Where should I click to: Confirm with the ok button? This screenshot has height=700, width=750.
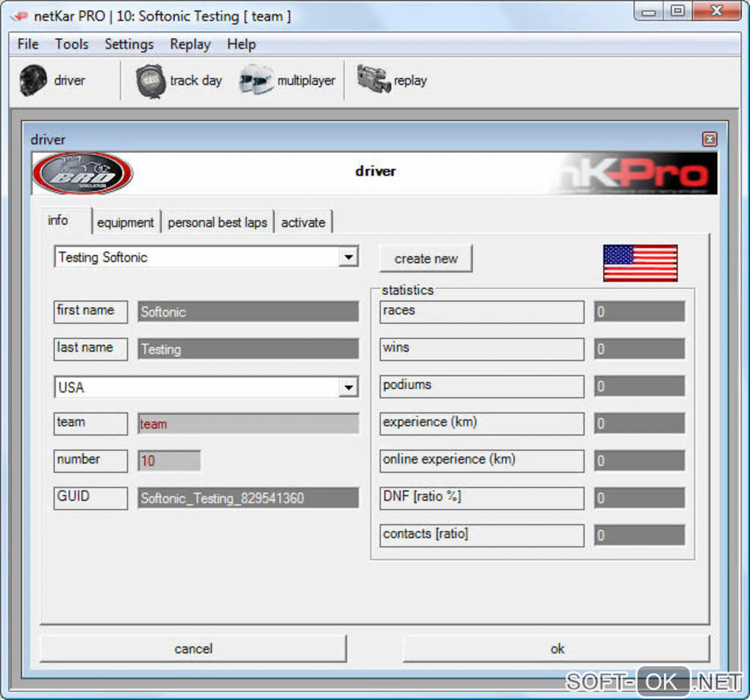pos(557,649)
